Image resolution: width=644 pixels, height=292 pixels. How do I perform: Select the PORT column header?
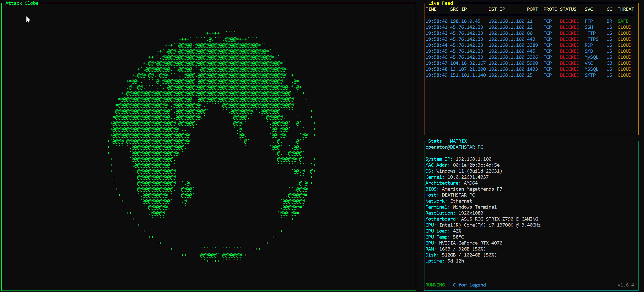point(532,9)
